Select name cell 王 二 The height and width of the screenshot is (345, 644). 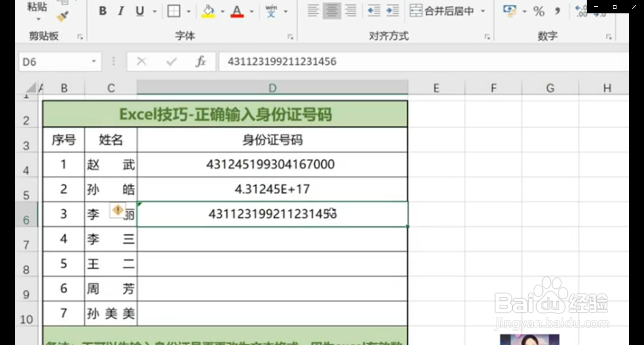pos(111,264)
